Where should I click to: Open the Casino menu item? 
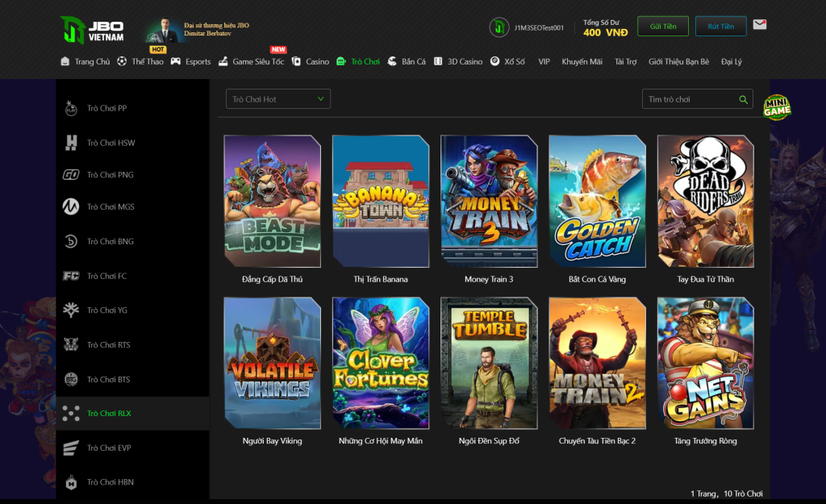[x=318, y=61]
